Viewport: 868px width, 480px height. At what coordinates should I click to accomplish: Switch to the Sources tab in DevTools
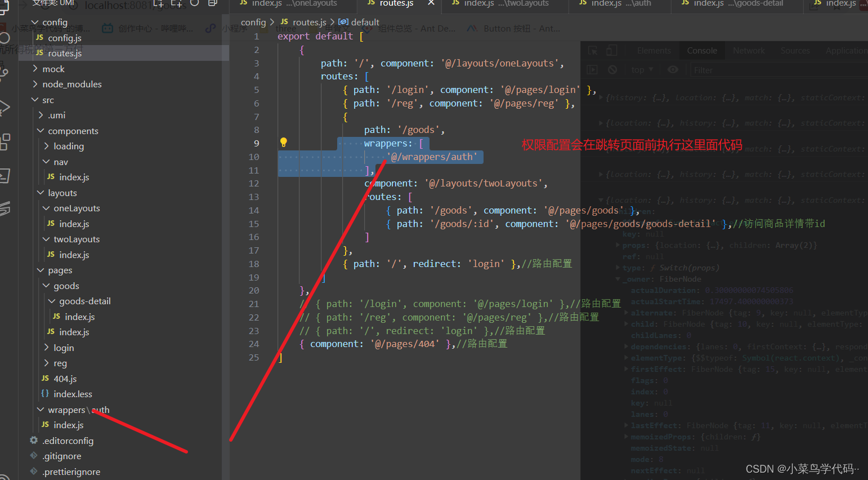tap(795, 51)
